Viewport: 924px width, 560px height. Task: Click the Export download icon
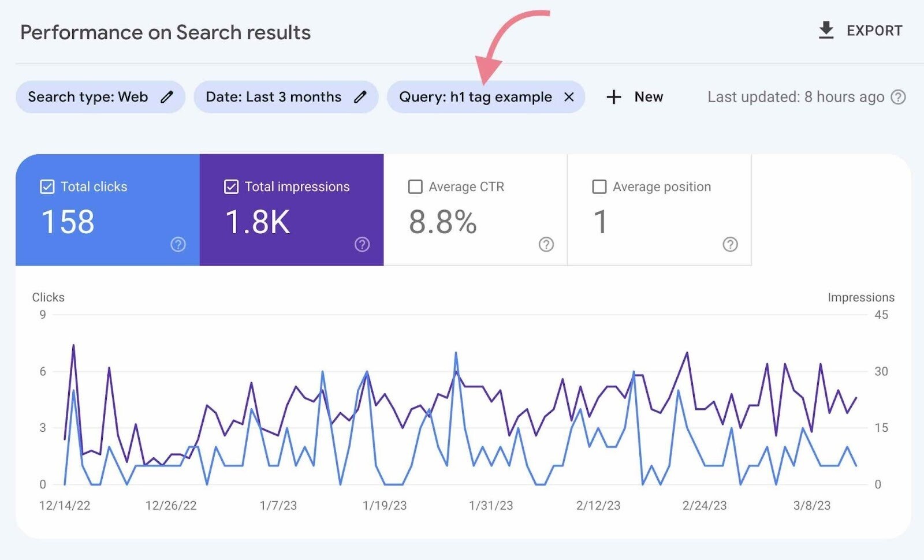tap(826, 31)
